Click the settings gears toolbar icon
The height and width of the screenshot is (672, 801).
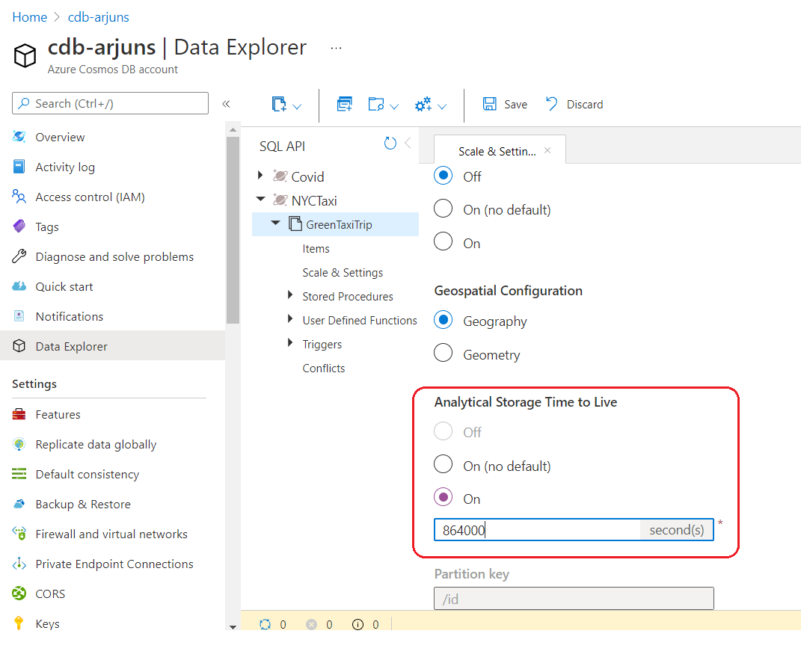(423, 105)
